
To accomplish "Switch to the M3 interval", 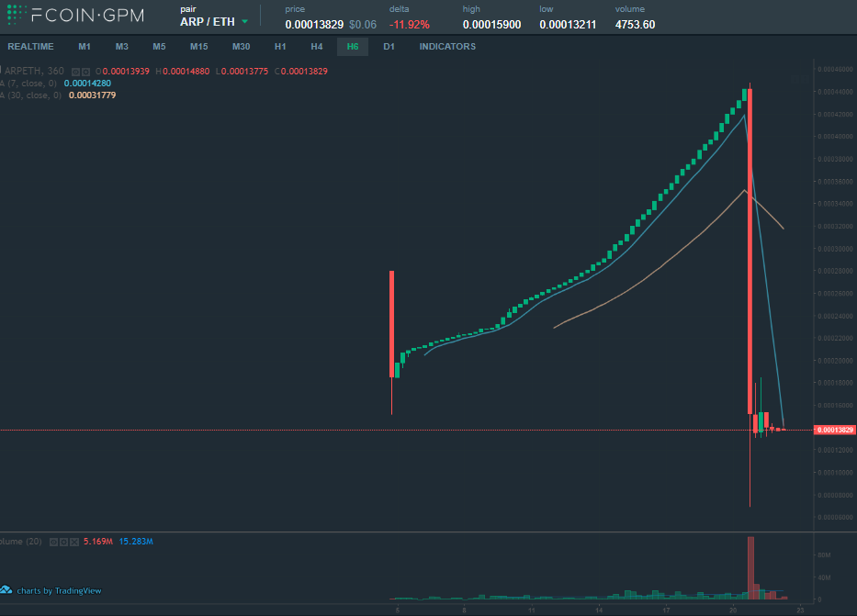I will (x=121, y=47).
